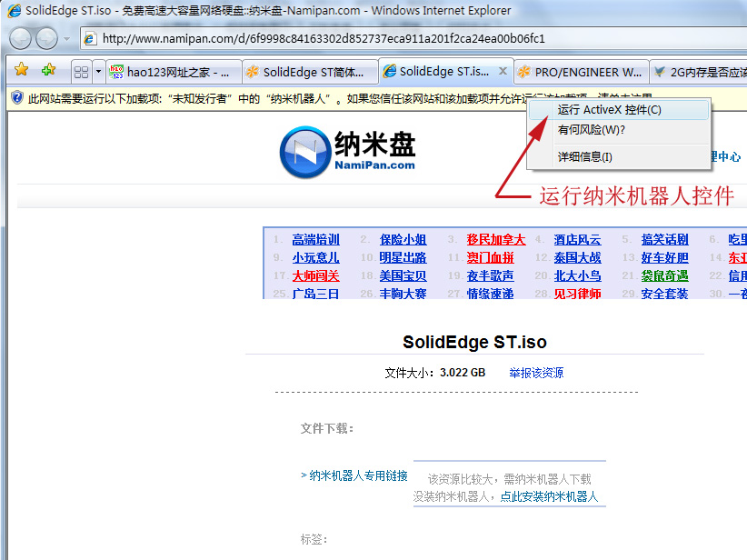Expand the tab list dropdown arrow

click(x=98, y=72)
